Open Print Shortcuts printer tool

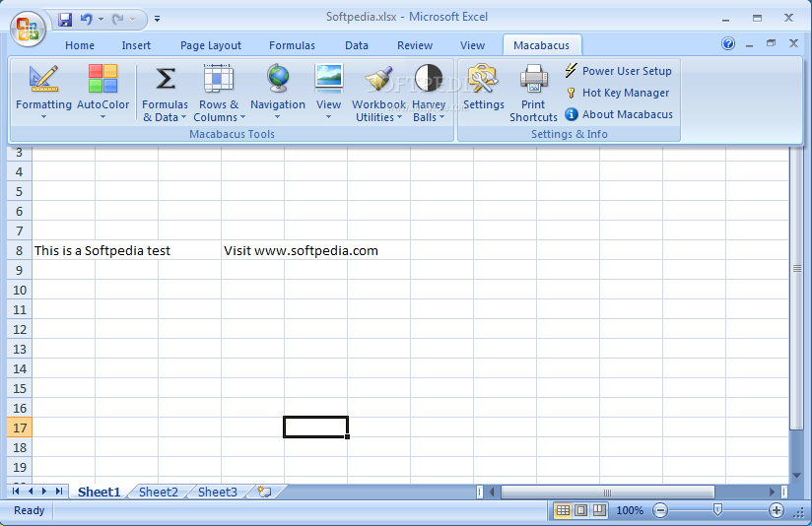pyautogui.click(x=533, y=79)
